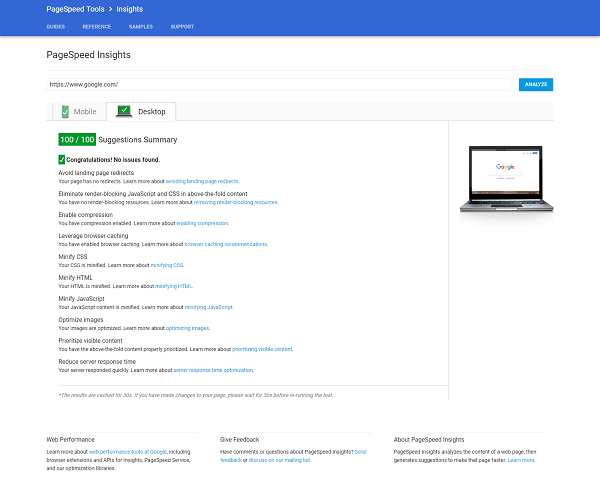Click the Prioritize visible content heading
Image resolution: width=600 pixels, height=490 pixels.
[90, 341]
